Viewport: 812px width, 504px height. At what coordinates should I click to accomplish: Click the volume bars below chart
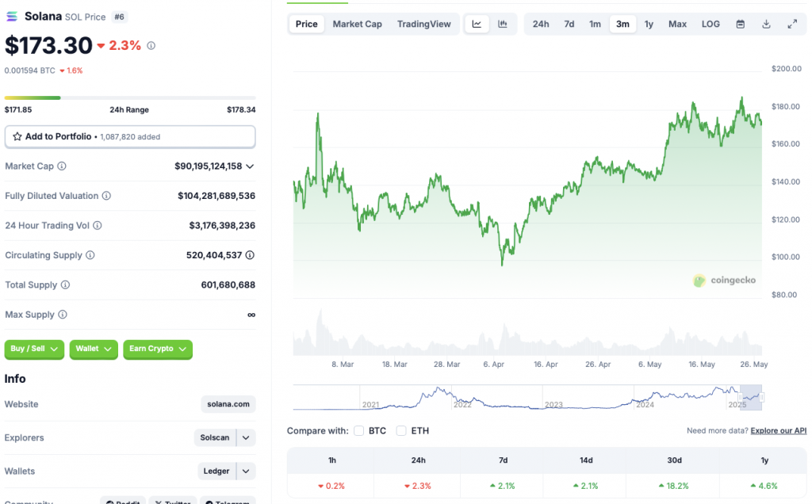point(527,334)
